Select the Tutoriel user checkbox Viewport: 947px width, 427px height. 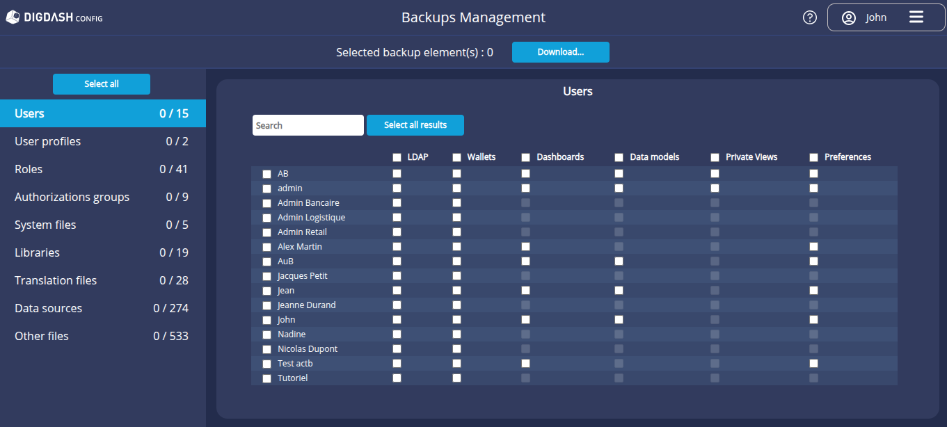tap(267, 379)
